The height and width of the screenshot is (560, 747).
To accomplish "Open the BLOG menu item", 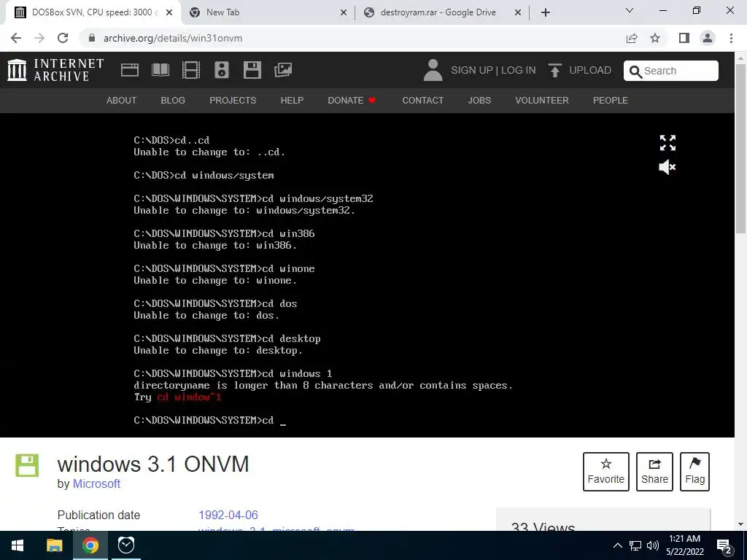I will point(173,101).
